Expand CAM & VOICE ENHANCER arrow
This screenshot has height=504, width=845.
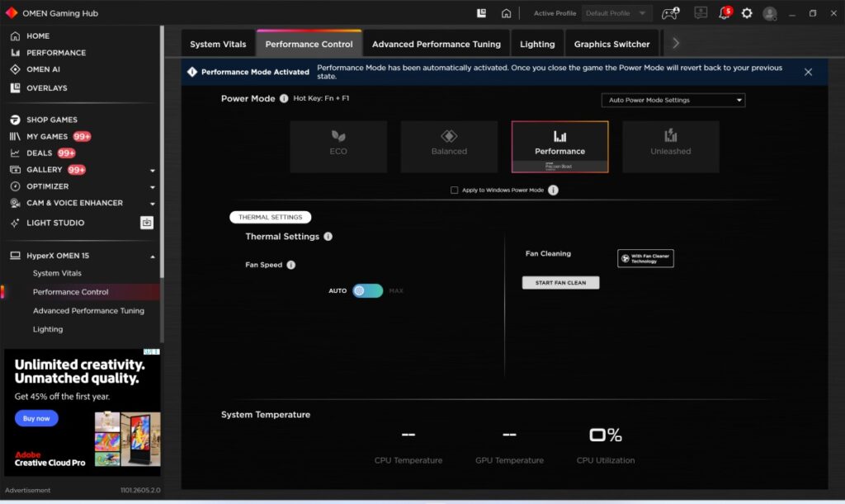click(153, 204)
